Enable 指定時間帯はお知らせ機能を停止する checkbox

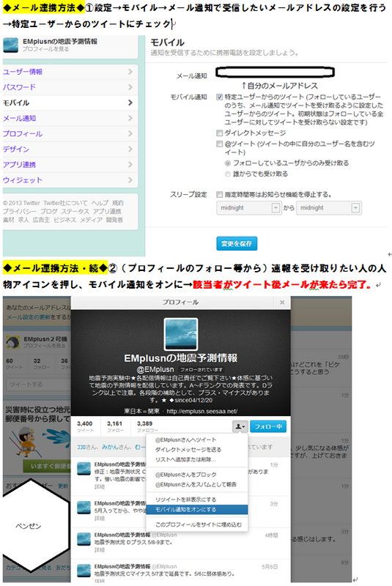coord(219,195)
